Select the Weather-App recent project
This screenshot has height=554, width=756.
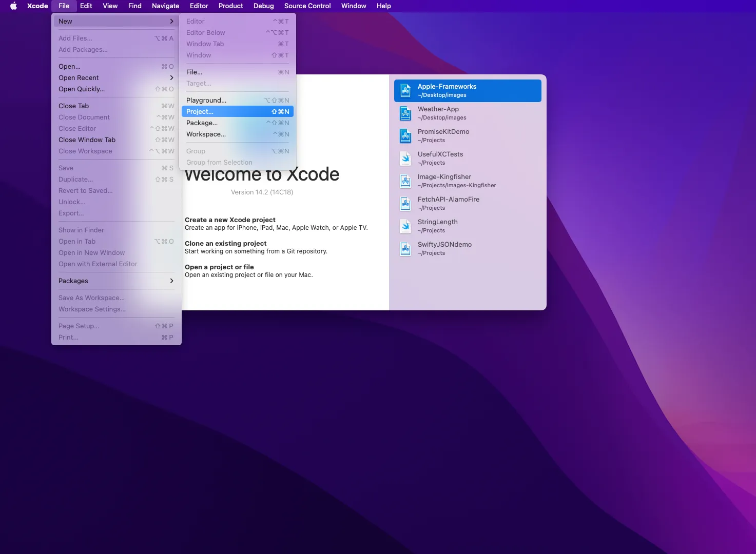pos(468,113)
